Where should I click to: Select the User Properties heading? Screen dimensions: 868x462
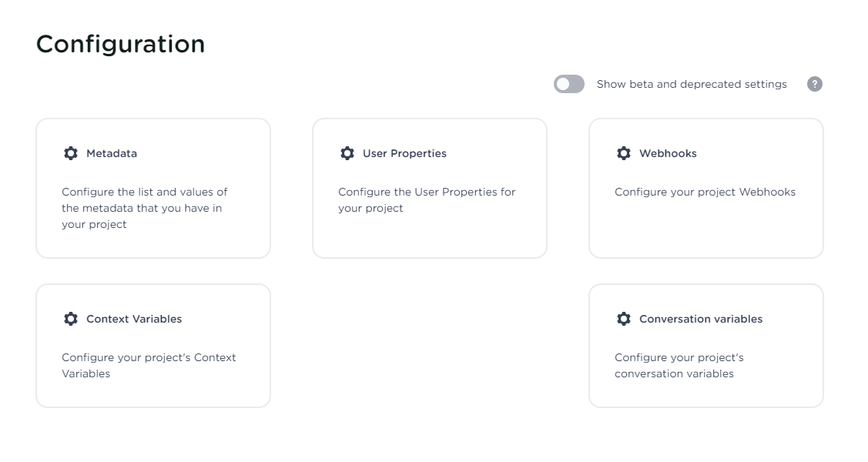point(404,153)
